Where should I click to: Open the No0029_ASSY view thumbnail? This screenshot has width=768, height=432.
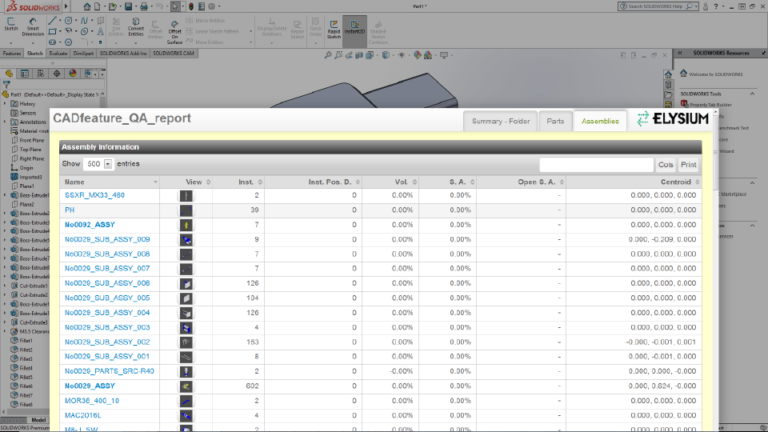click(x=186, y=386)
